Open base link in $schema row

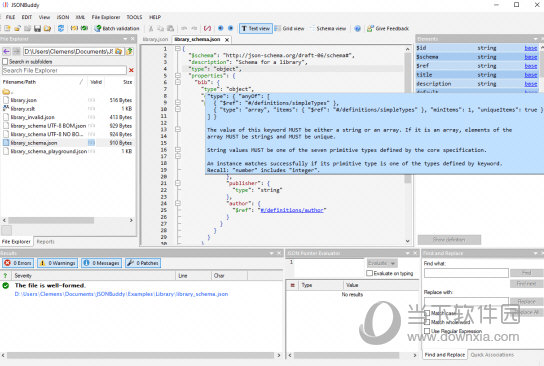[531, 57]
